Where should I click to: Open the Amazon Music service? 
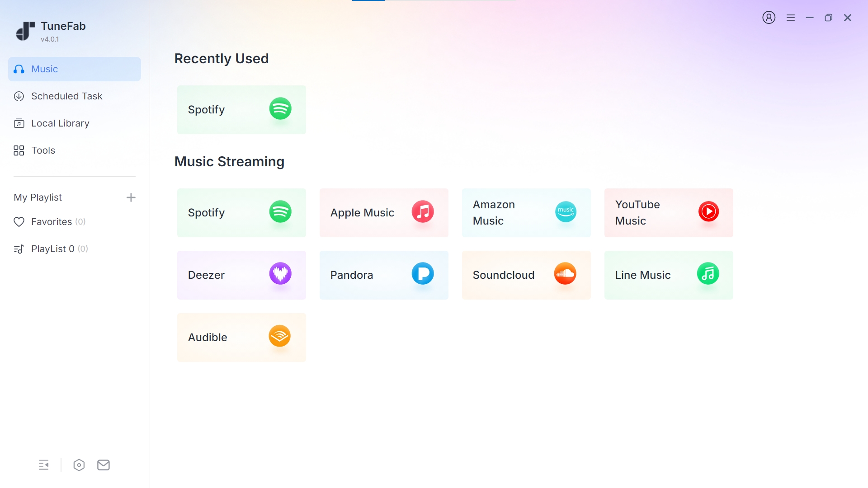click(x=526, y=213)
